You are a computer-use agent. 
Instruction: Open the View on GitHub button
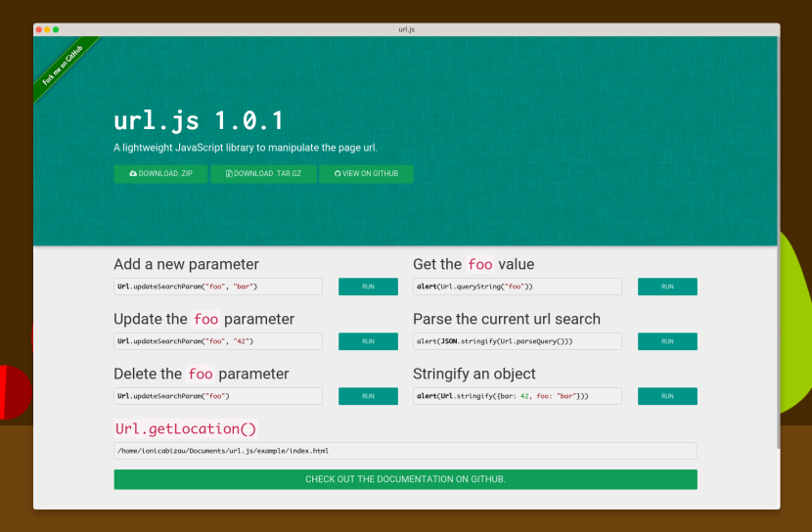coord(366,174)
